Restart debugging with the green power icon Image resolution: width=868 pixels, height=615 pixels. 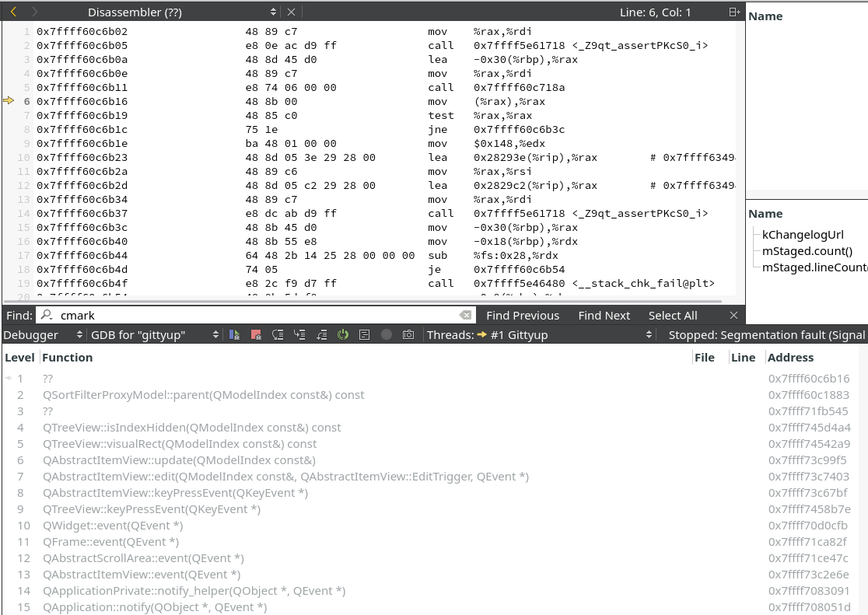[343, 334]
